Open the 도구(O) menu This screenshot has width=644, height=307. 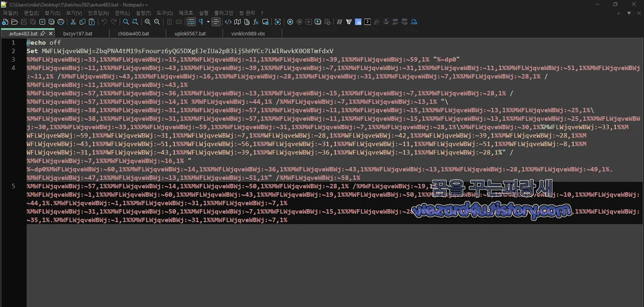tap(165, 13)
